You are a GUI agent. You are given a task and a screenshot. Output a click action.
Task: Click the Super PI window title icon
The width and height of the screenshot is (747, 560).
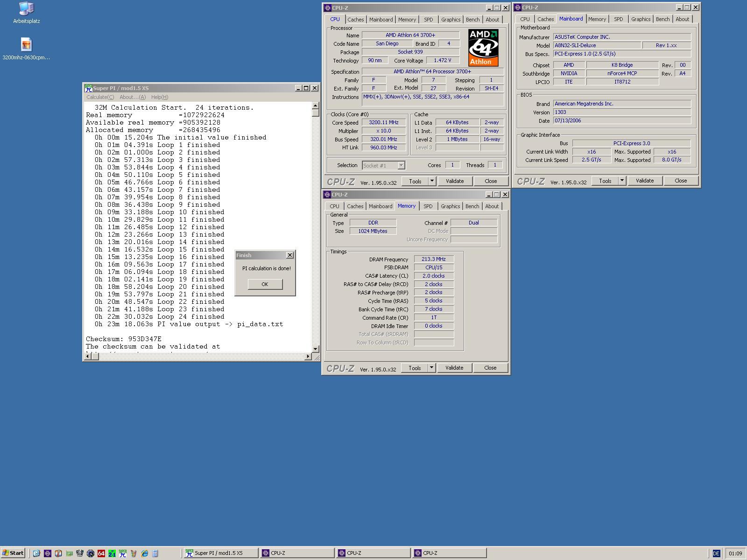click(88, 88)
